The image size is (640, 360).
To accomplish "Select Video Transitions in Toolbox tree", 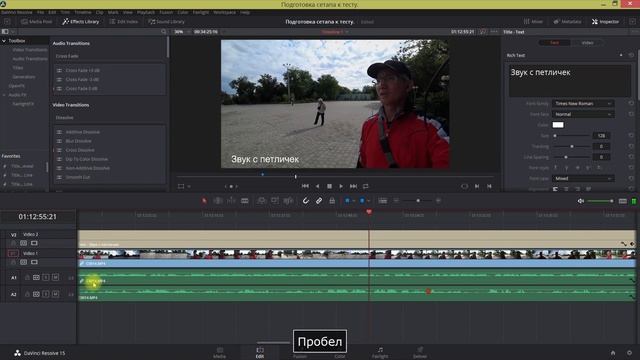I will 30,50.
